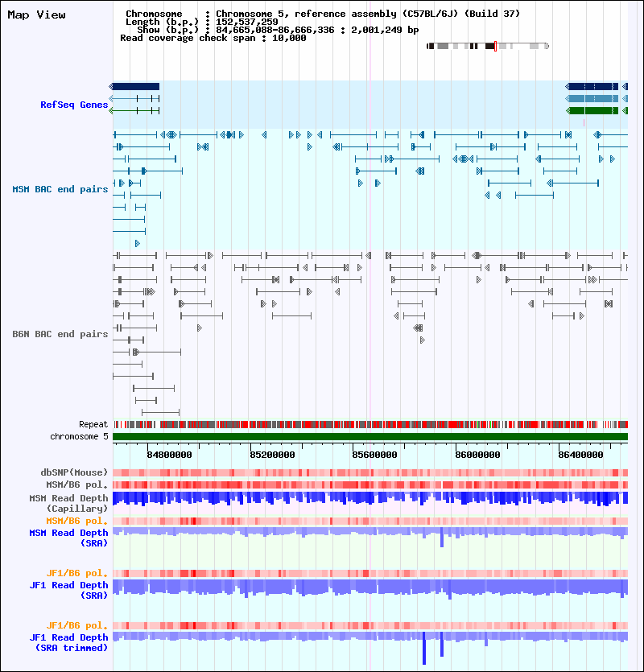Click the dbSNP(Mouse) density heat strip

(370, 472)
